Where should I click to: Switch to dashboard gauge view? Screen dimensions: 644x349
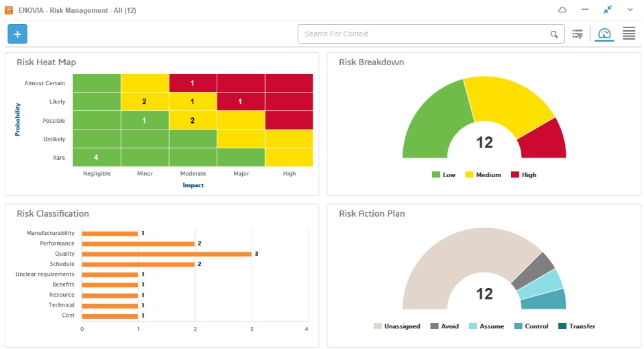(x=604, y=34)
